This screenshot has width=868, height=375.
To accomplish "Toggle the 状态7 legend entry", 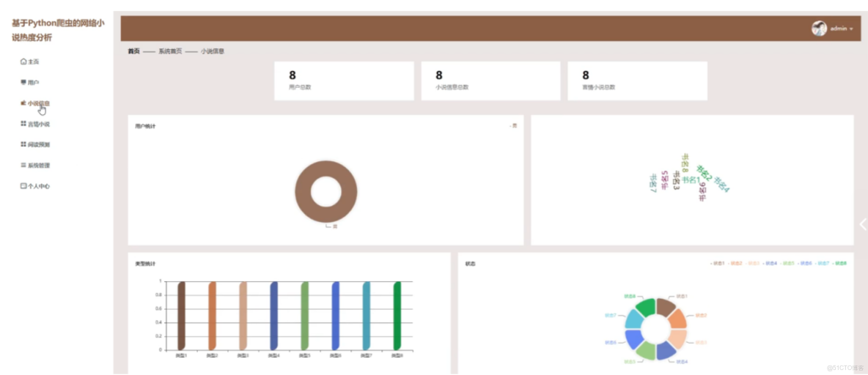I will [822, 263].
